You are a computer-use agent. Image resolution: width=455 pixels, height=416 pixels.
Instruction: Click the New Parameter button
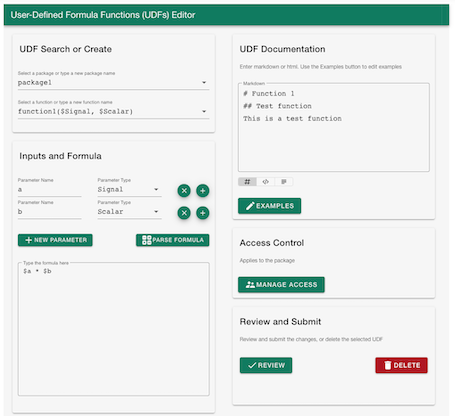[x=55, y=240]
